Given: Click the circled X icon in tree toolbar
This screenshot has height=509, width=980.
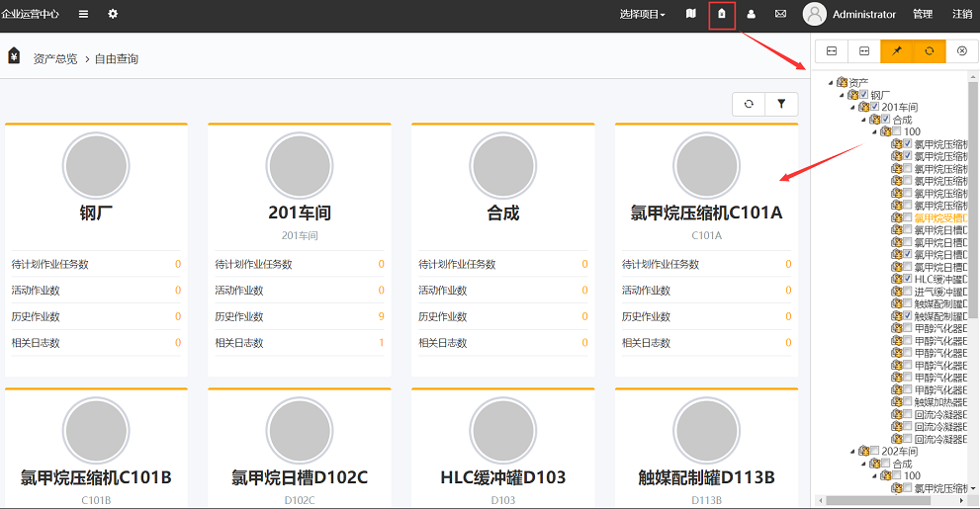Looking at the screenshot, I should (x=961, y=50).
